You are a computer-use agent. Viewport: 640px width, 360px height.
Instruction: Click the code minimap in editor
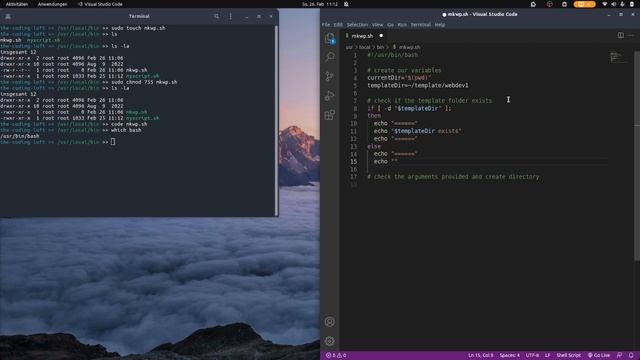pyautogui.click(x=618, y=57)
